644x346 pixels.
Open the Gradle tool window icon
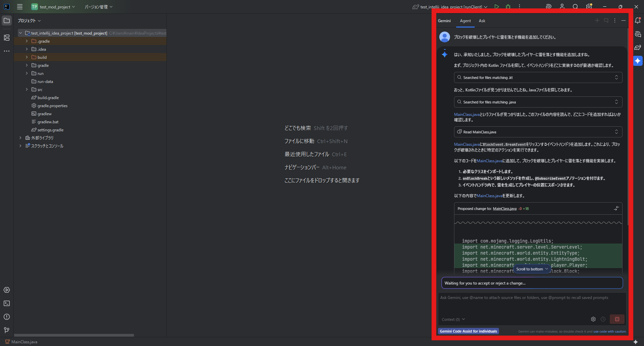(638, 48)
